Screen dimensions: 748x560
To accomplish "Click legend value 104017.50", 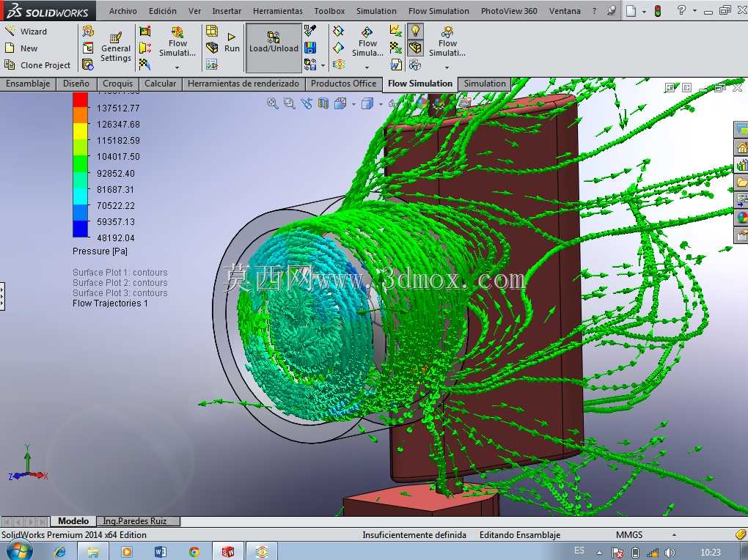I will pos(118,156).
